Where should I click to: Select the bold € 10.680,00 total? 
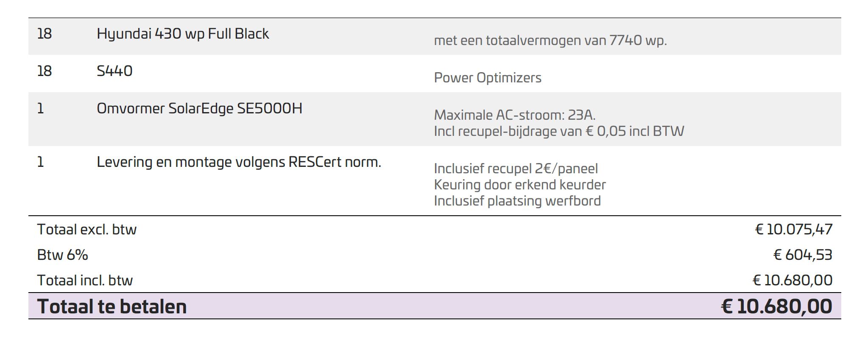pyautogui.click(x=777, y=307)
